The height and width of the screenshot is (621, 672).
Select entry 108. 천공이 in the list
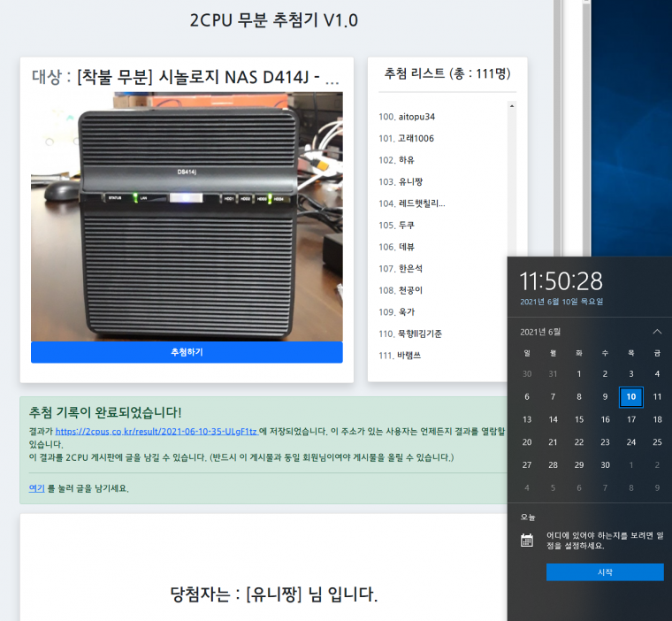[x=401, y=290]
